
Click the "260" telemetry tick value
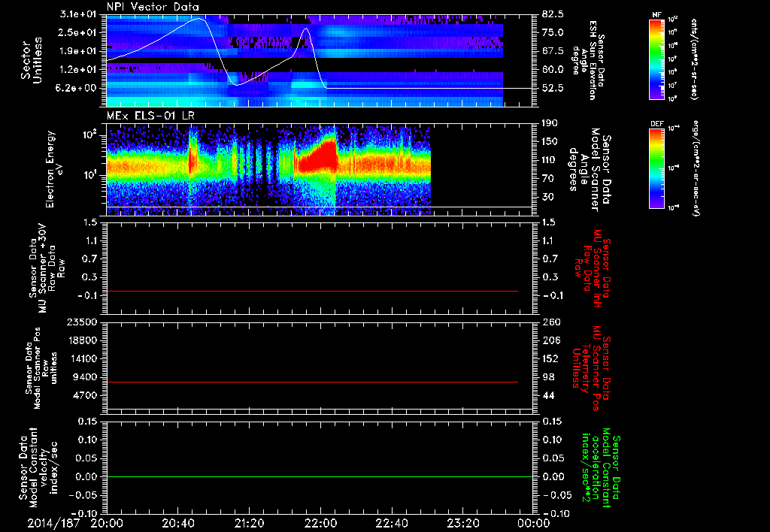550,322
